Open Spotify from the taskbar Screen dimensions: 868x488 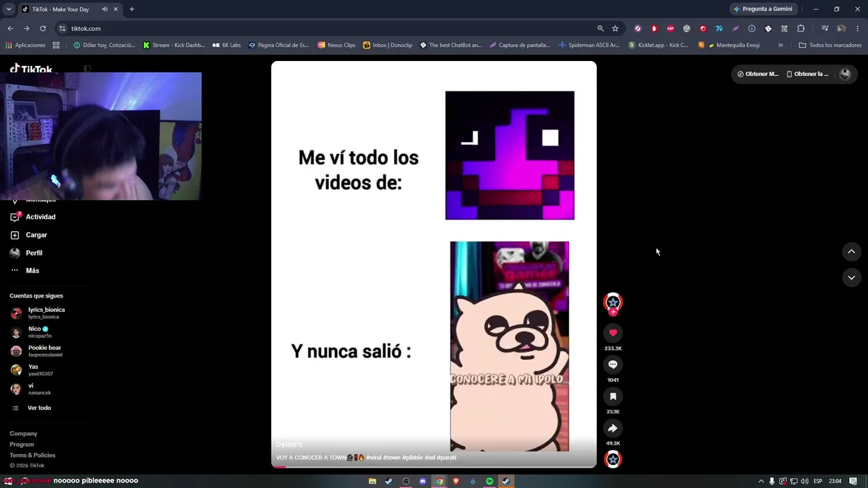point(490,481)
